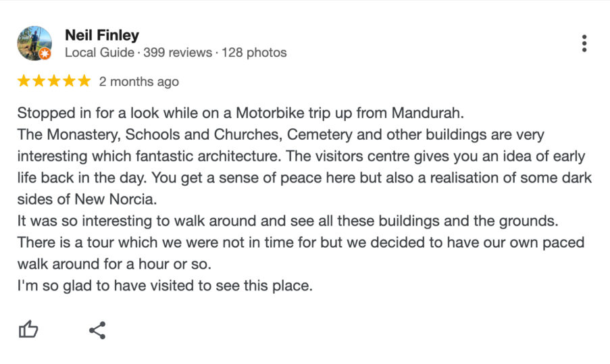Click the "2 months ago" timestamp
610x364 pixels.
(x=139, y=82)
